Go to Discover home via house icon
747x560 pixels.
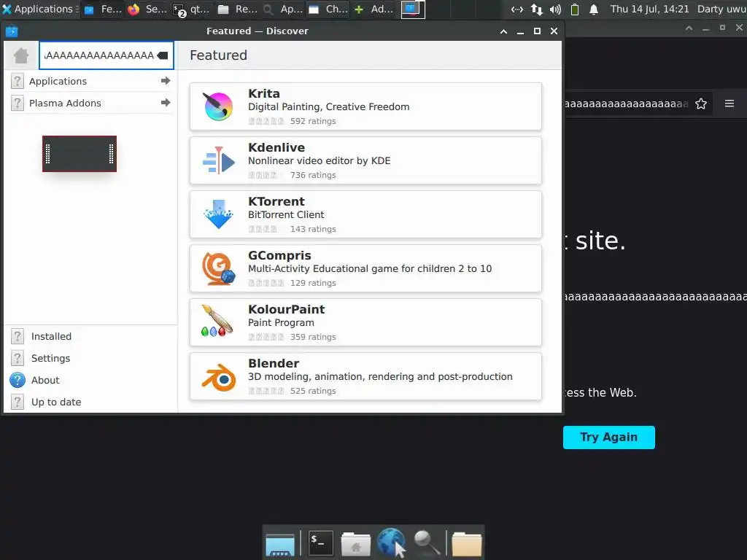pyautogui.click(x=21, y=55)
